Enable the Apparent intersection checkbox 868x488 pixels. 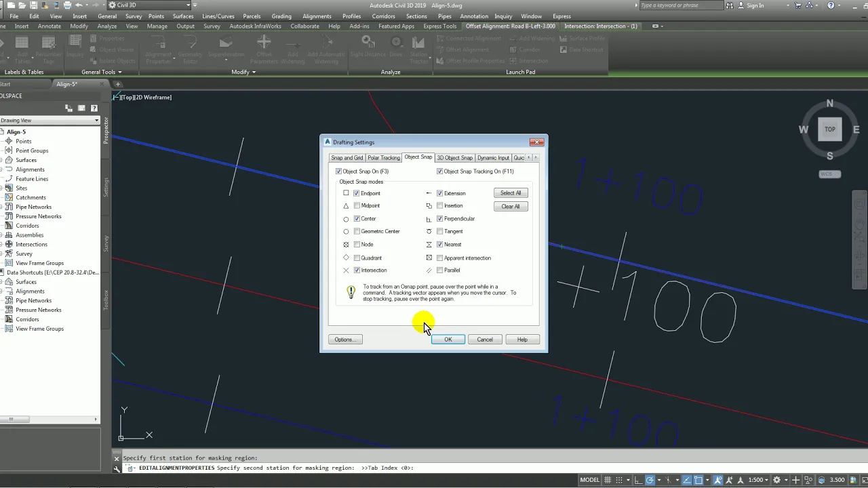click(x=439, y=258)
